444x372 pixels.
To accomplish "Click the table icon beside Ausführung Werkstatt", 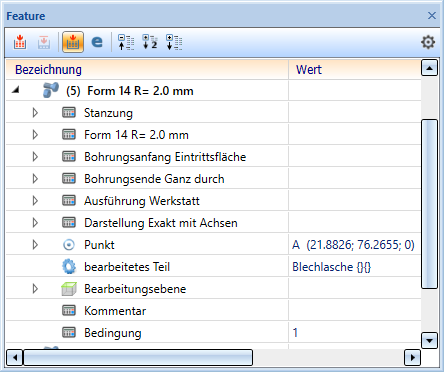I will pos(69,201).
